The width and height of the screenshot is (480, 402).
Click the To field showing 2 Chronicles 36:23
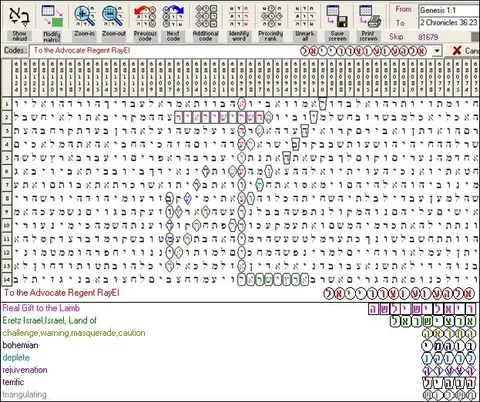click(449, 23)
